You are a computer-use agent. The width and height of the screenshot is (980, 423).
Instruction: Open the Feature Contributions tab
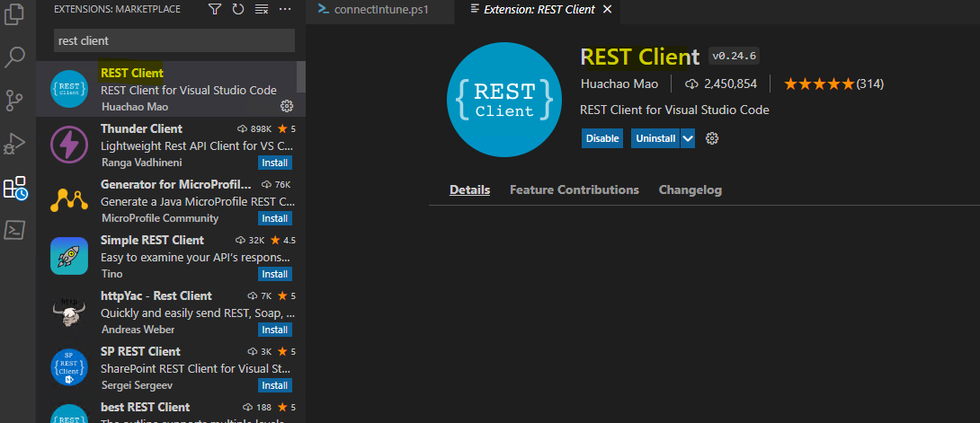tap(575, 189)
